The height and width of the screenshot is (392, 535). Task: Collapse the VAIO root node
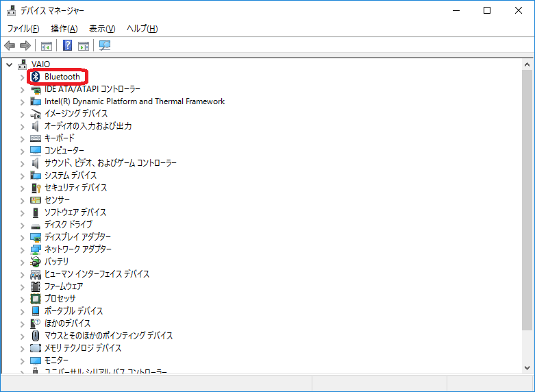tap(10, 64)
